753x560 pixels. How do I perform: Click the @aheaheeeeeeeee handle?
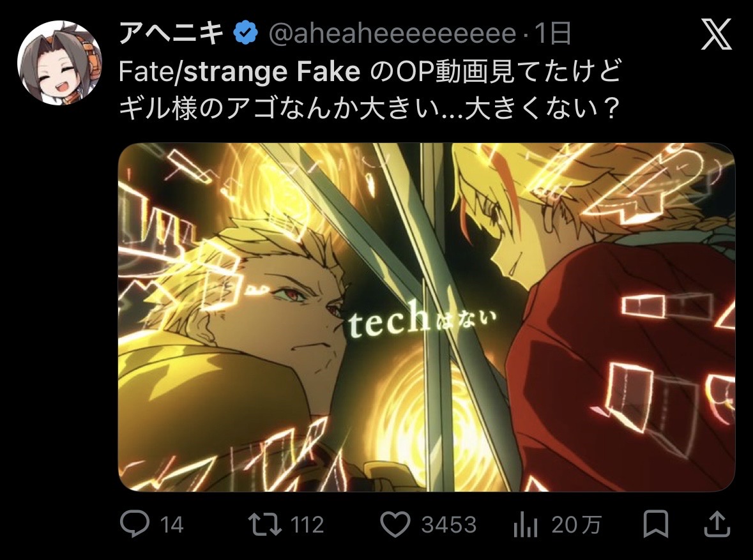point(392,34)
